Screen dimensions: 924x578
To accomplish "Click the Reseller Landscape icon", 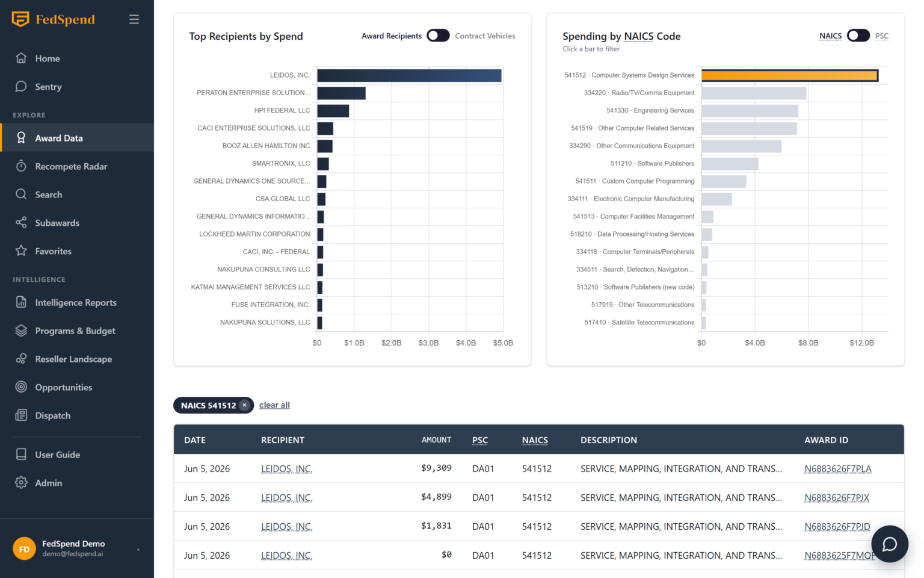I will 21,359.
